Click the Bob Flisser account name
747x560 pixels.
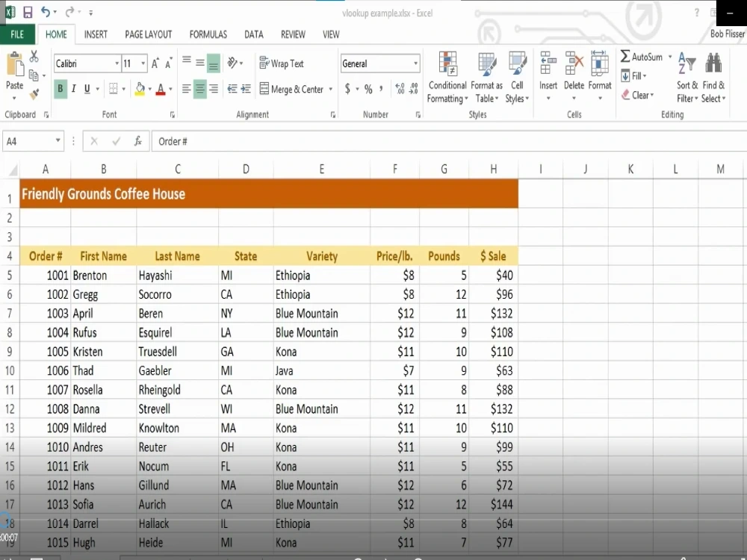click(727, 34)
